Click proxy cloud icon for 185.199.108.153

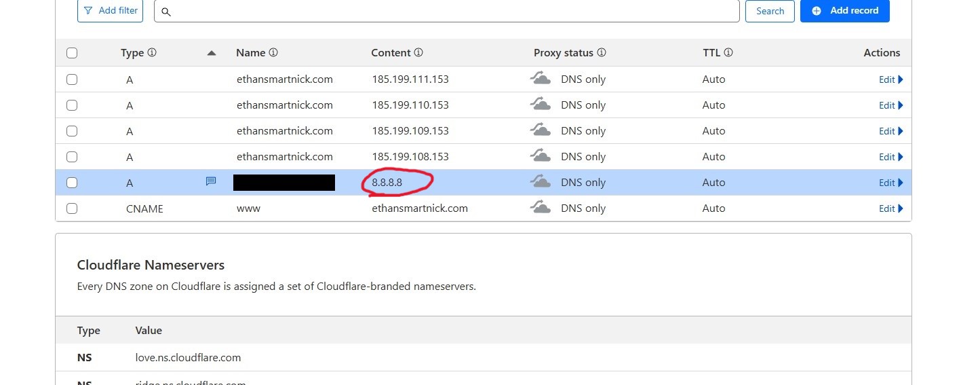pos(540,156)
